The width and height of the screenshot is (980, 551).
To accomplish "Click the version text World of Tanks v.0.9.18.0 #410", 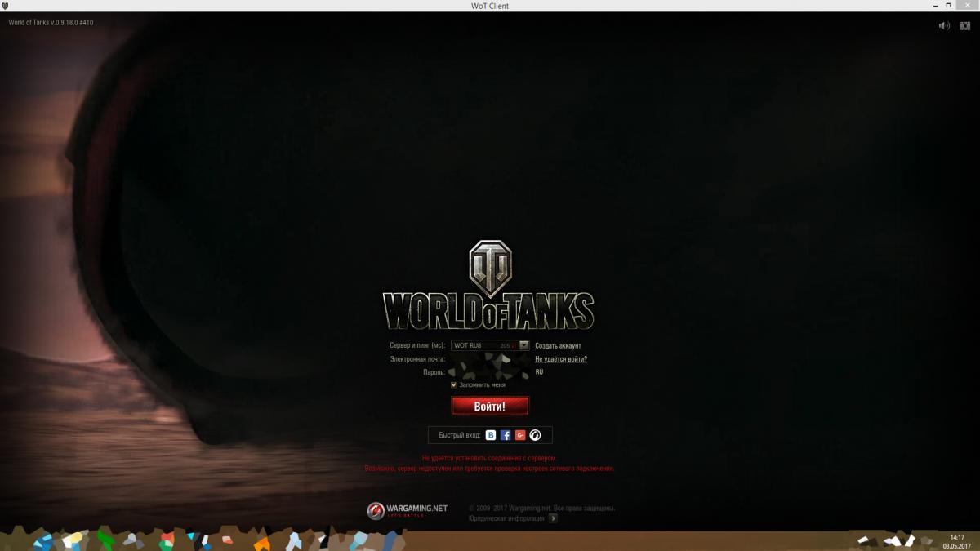I will (51, 23).
